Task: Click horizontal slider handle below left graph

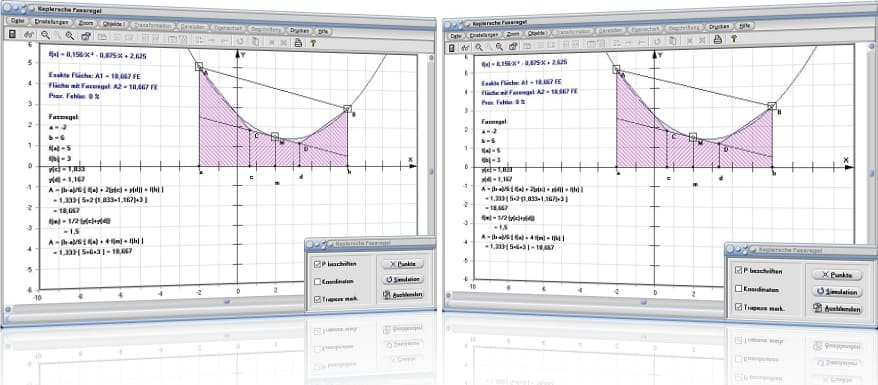Action: tap(227, 302)
